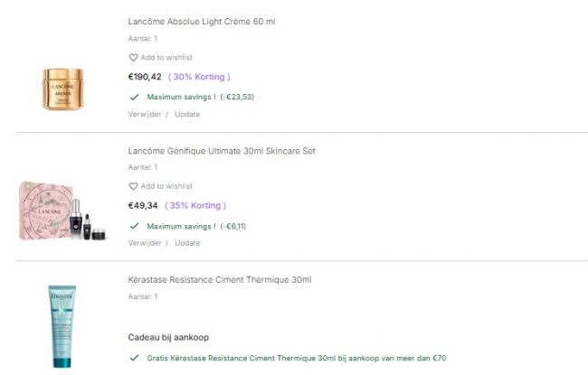Open Kérastase Ciment Thermique tube image
The image size is (588, 375).
(62, 326)
